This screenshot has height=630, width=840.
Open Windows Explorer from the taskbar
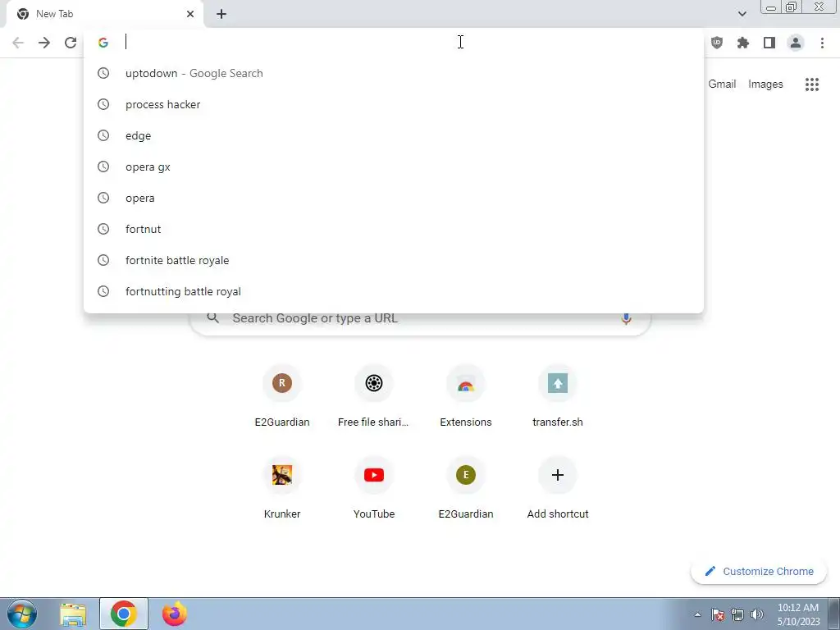coord(73,614)
